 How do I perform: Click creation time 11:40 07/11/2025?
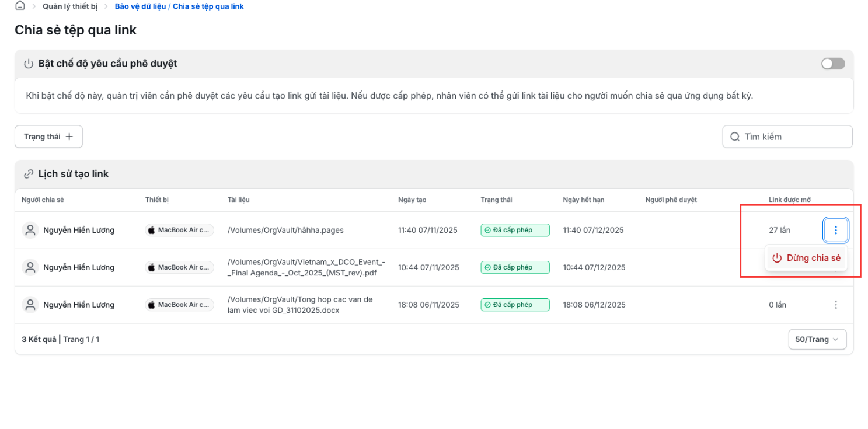click(428, 230)
